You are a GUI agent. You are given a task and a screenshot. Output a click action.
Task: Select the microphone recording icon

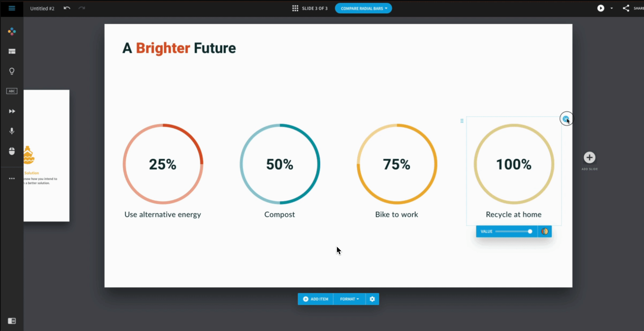point(12,131)
